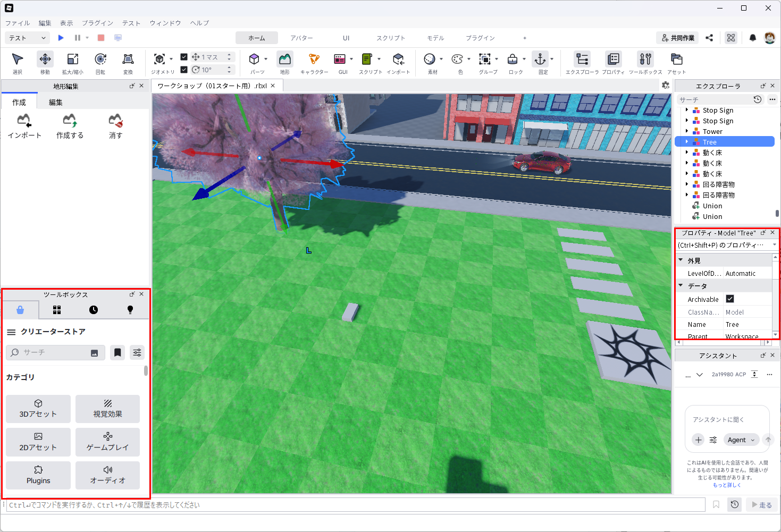Viewport: 781px width, 532px height.
Task: Open the ファイル menu
Action: 18,23
